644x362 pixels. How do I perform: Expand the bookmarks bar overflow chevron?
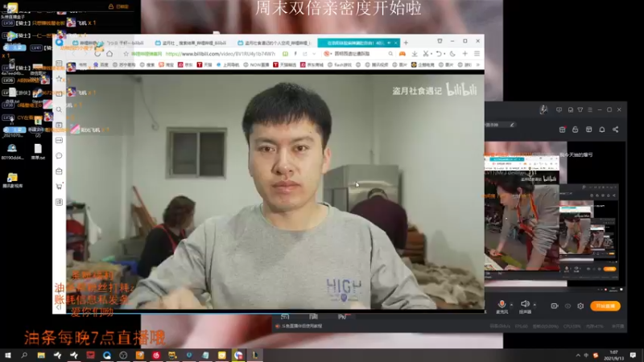[x=477, y=65]
